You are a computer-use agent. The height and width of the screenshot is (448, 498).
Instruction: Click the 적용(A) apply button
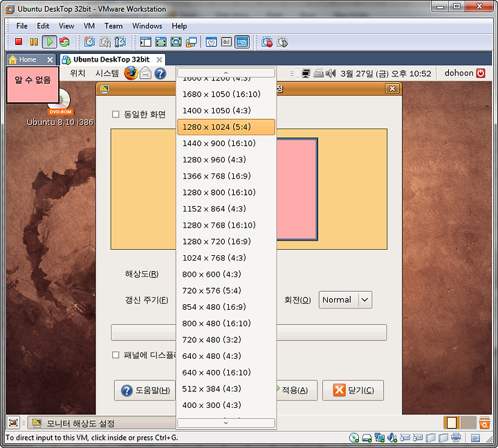point(295,390)
